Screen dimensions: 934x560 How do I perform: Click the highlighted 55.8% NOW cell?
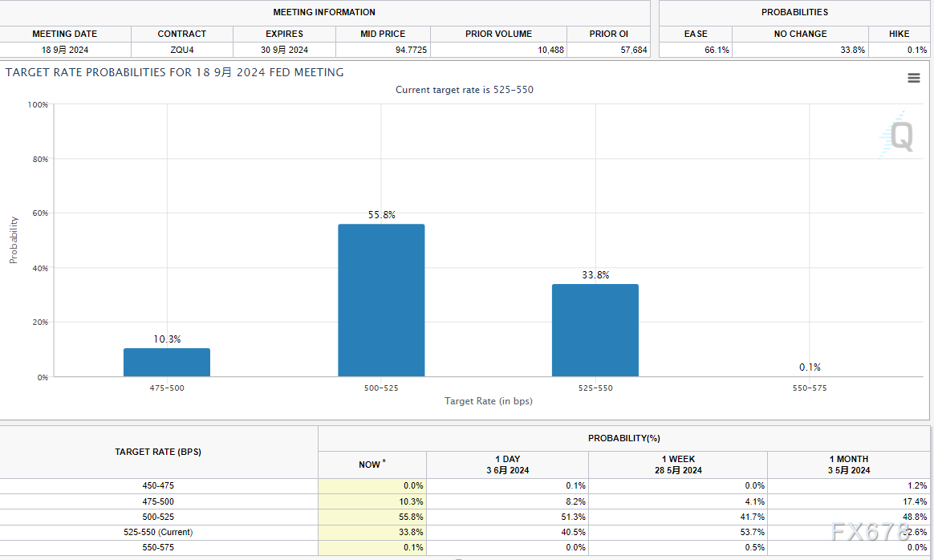372,517
